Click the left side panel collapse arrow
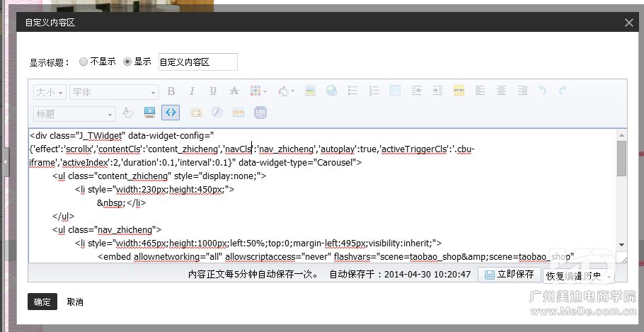This screenshot has height=332, width=644. coord(5,162)
